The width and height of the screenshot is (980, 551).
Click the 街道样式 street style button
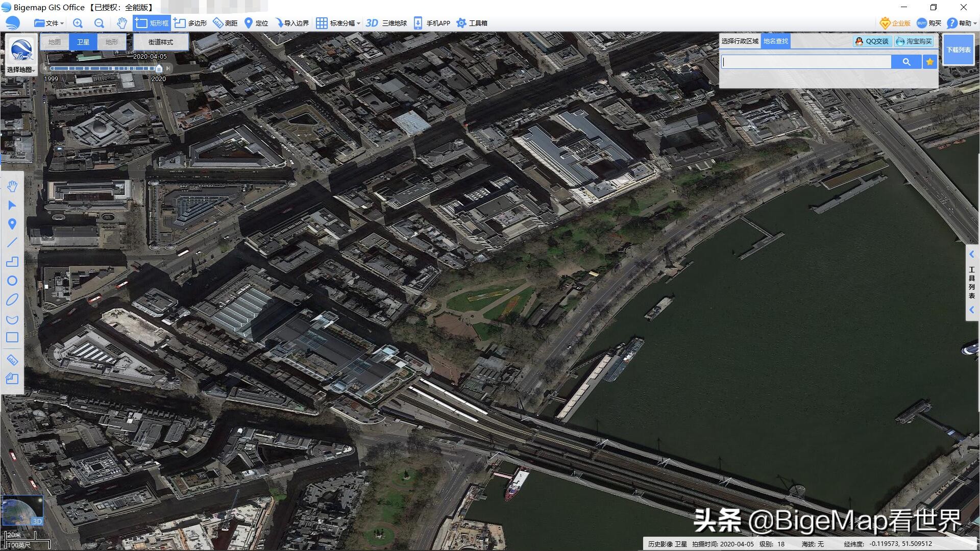(x=161, y=42)
